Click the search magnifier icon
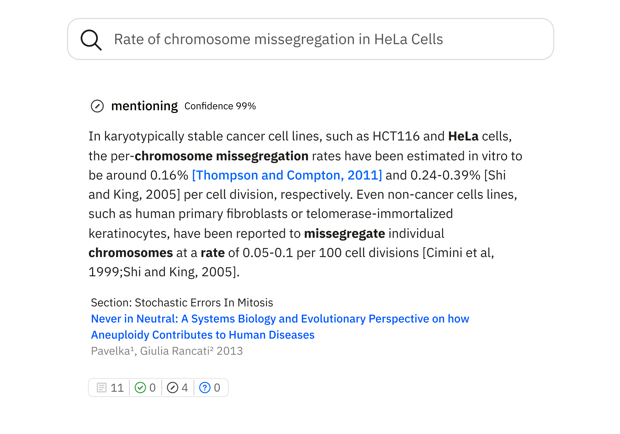Screen dimensions: 620x434 pyautogui.click(x=91, y=40)
